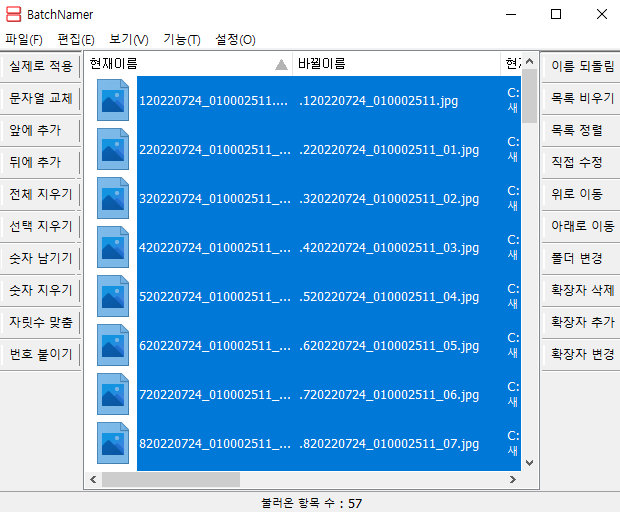
Task: Click the horizontal scrollbar left arrow
Action: (x=93, y=480)
